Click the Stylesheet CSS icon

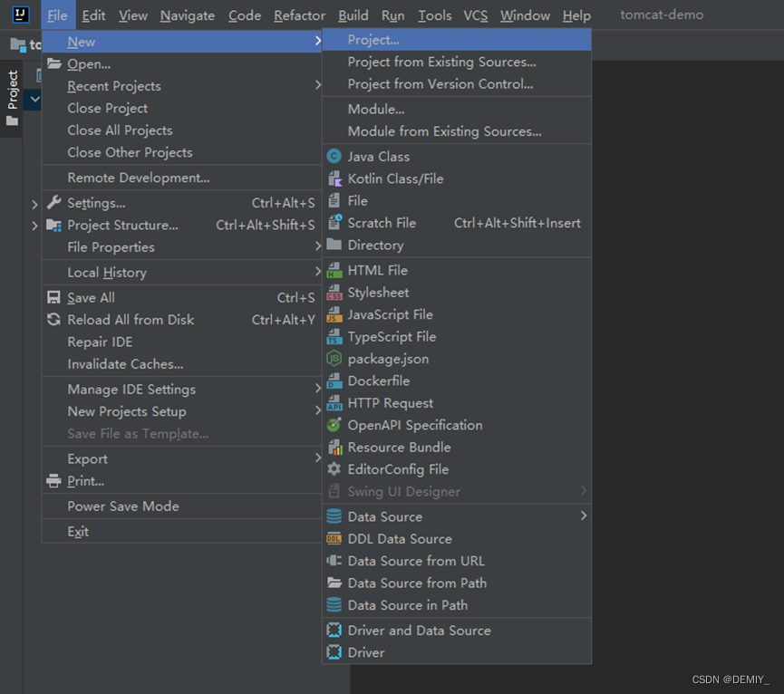(334, 293)
